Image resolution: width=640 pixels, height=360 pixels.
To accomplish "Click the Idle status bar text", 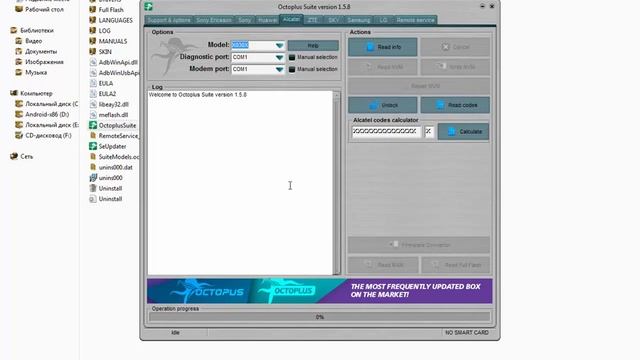I will [x=175, y=333].
